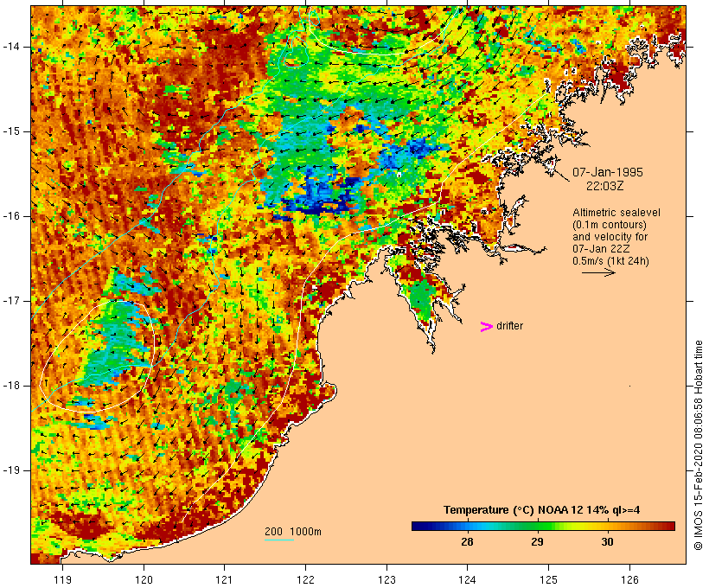709x588 pixels.
Task: Click the 22:03Z time label
Action: 605,186
